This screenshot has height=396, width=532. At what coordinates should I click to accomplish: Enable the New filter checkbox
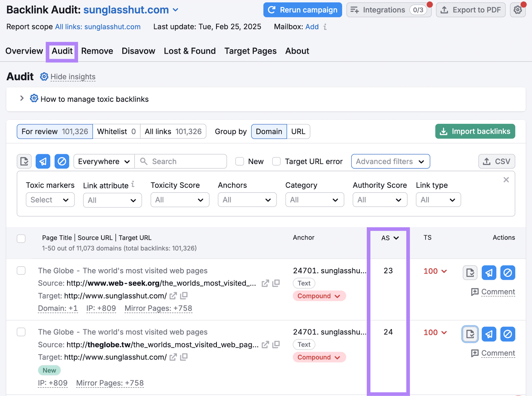click(239, 162)
